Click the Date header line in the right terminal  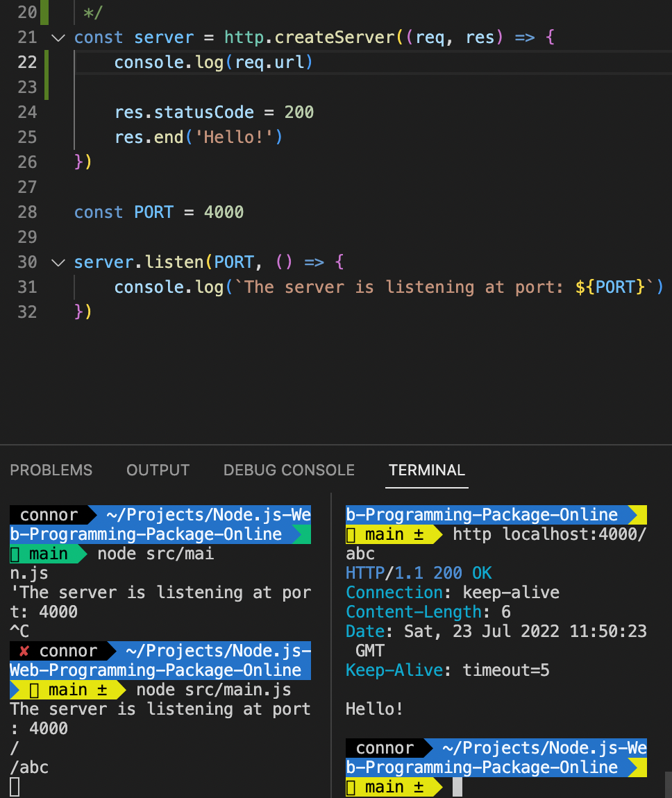(496, 640)
